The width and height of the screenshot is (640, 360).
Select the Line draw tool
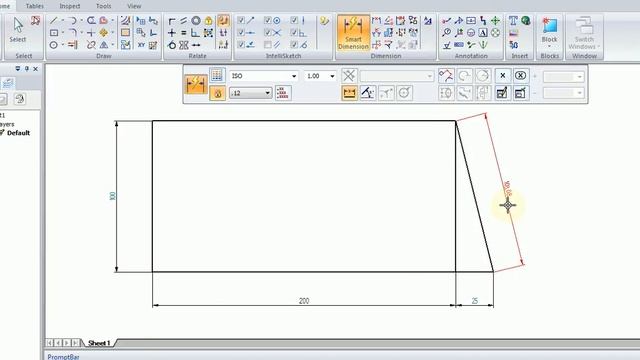[53, 20]
